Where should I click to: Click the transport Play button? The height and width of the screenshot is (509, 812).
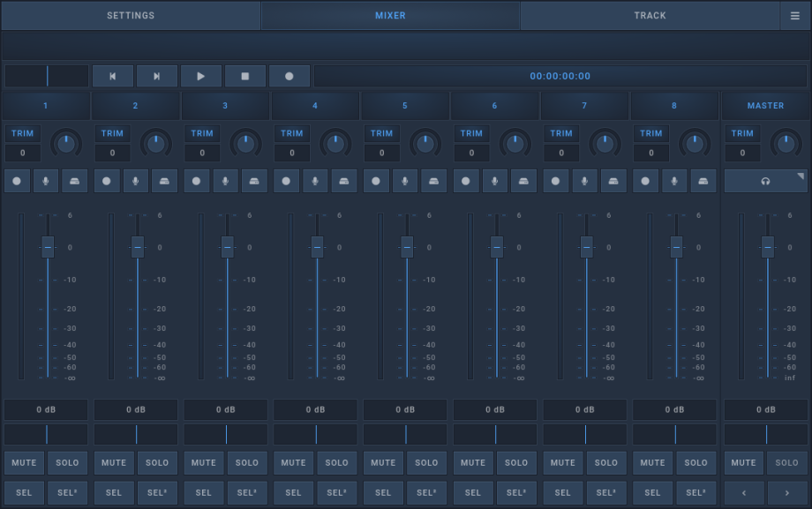[201, 77]
